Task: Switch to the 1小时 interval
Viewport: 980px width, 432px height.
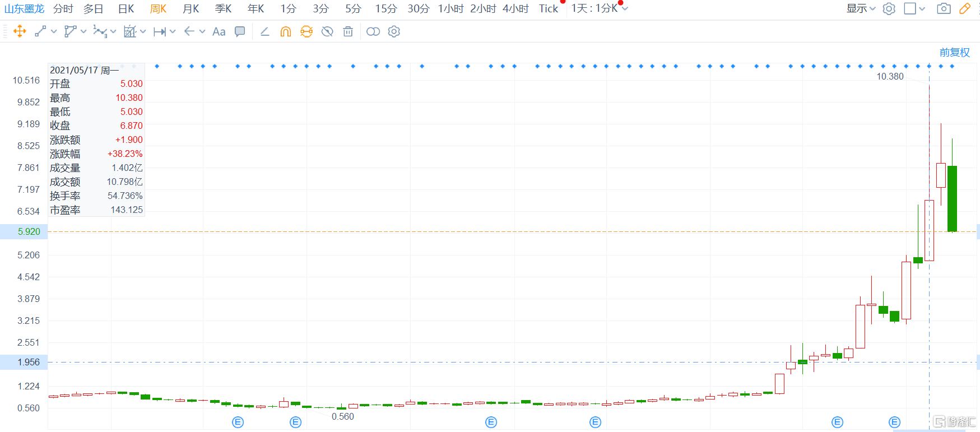Action: [451, 8]
